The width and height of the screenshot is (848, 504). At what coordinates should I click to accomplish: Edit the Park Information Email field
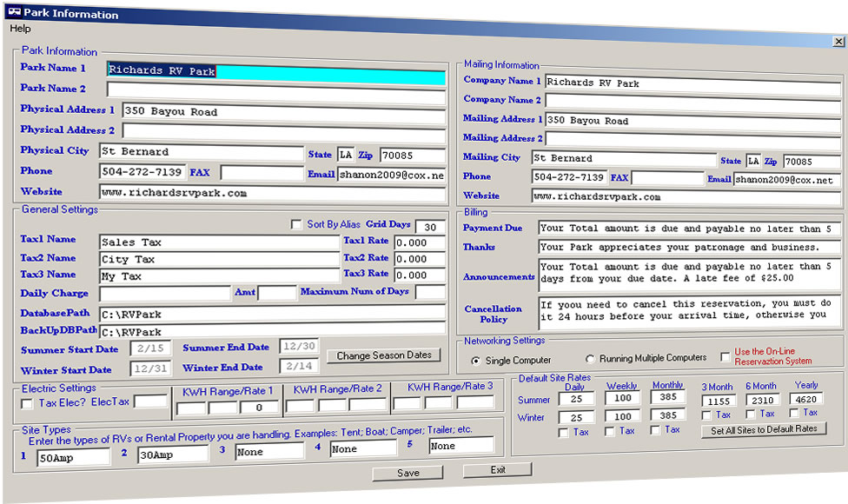pos(392,175)
